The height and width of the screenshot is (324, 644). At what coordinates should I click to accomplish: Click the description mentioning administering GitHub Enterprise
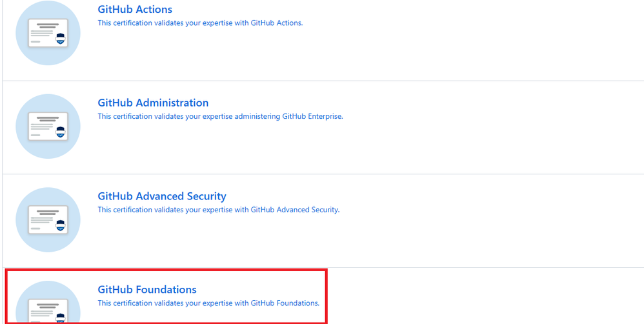[x=220, y=117]
